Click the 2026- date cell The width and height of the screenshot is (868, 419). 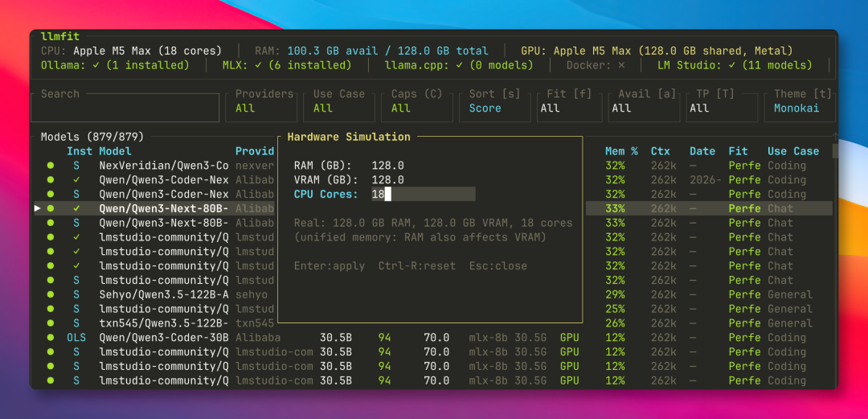(x=706, y=179)
